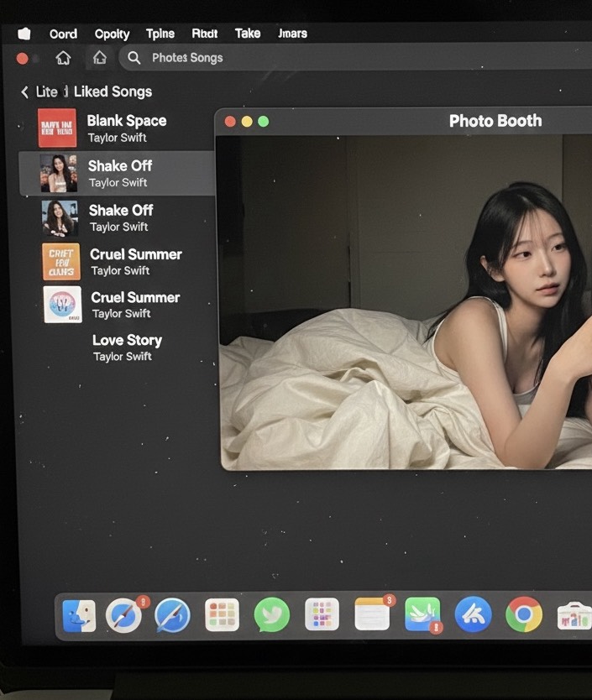Launch Google Chrome from the Dock

523,615
